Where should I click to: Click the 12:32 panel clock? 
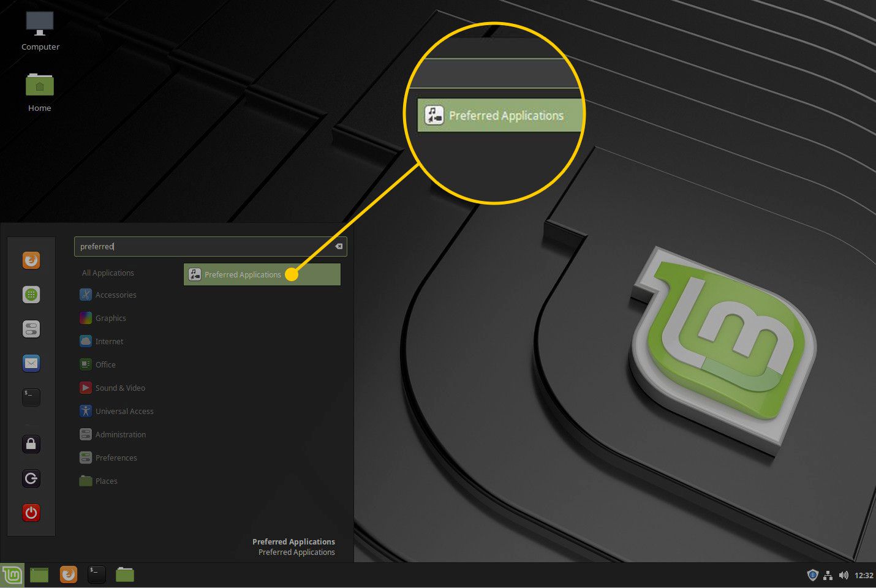(x=864, y=576)
